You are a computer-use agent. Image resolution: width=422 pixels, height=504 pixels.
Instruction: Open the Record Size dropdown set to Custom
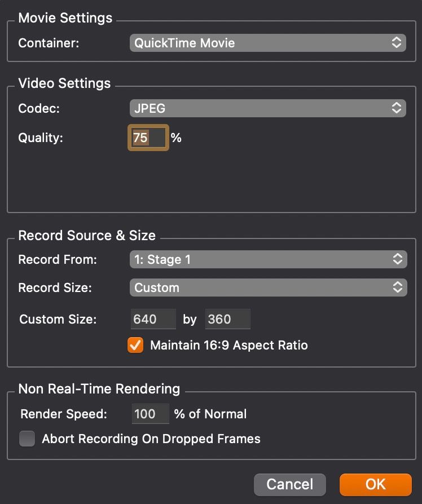(268, 288)
